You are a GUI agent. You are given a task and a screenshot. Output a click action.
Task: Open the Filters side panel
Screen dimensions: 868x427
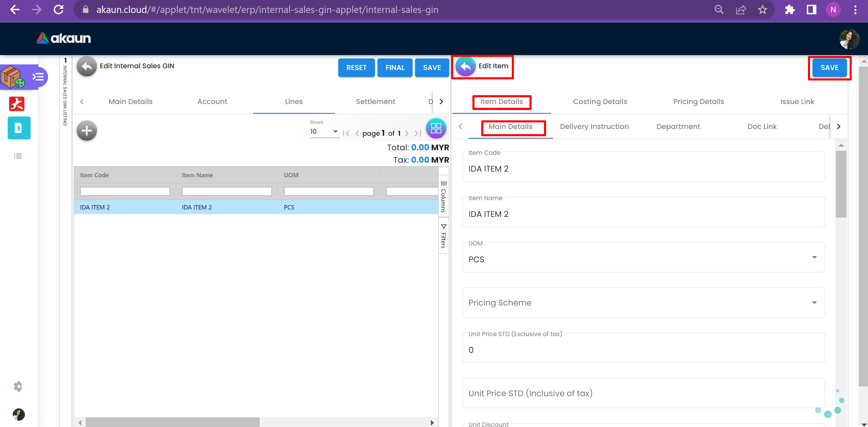coord(443,236)
